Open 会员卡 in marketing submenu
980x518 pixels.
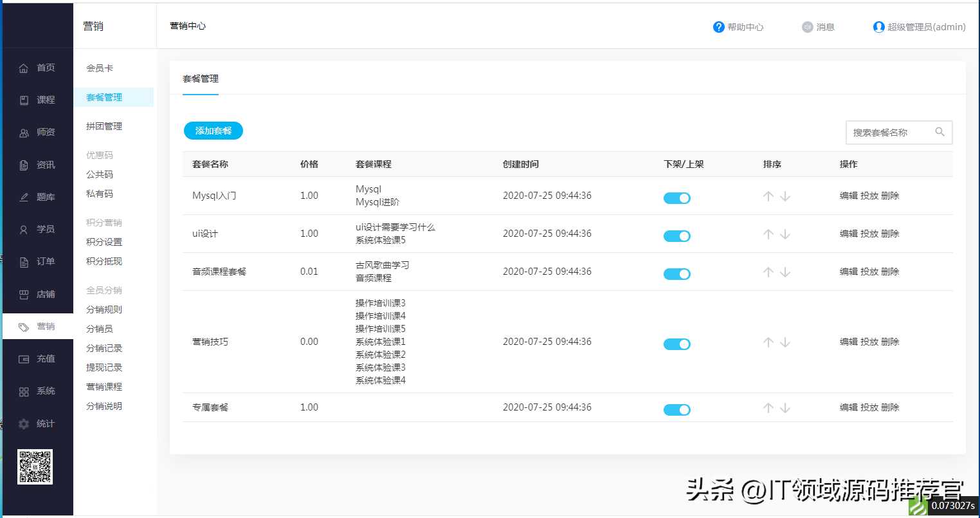click(x=100, y=68)
